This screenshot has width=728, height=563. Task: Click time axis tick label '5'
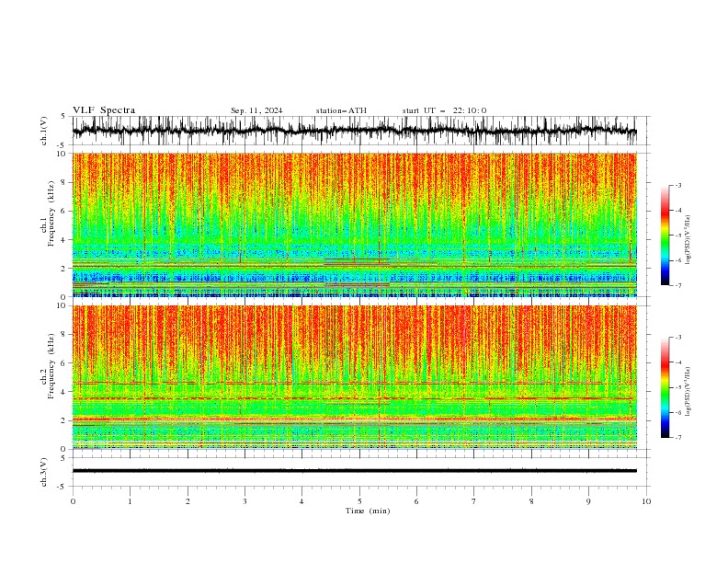pyautogui.click(x=359, y=501)
